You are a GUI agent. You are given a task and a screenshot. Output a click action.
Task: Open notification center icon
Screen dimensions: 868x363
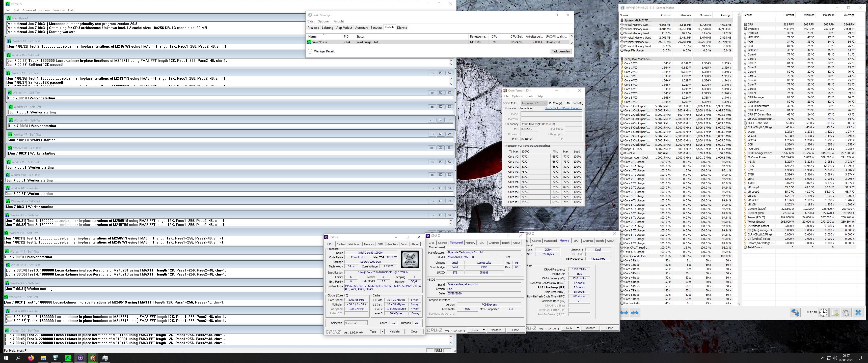860,358
